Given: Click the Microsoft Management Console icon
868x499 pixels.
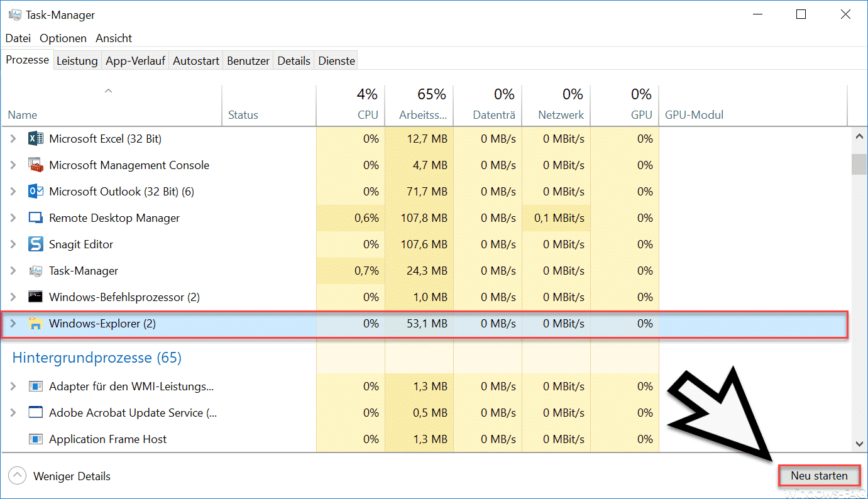Looking at the screenshot, I should point(36,165).
